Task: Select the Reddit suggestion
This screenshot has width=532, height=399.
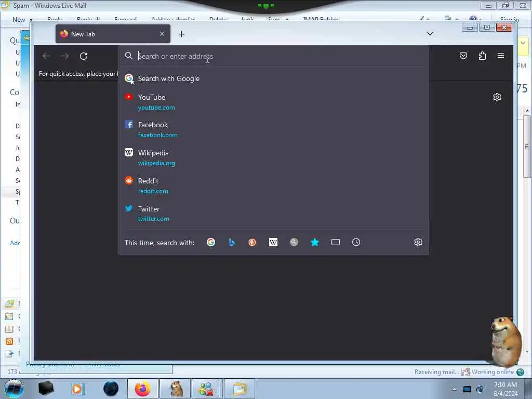Action: pos(273,185)
